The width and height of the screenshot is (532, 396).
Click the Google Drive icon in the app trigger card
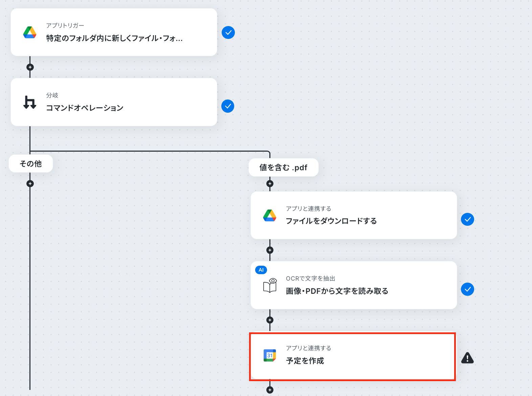[x=30, y=32]
